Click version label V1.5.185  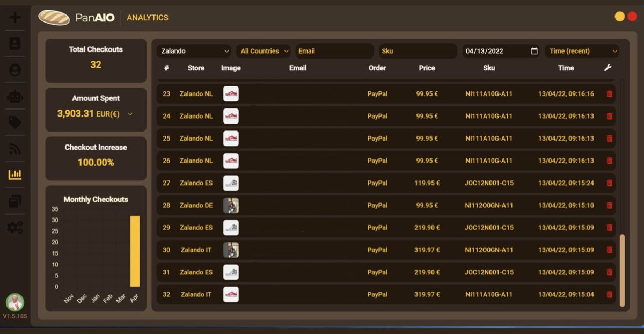(15, 316)
